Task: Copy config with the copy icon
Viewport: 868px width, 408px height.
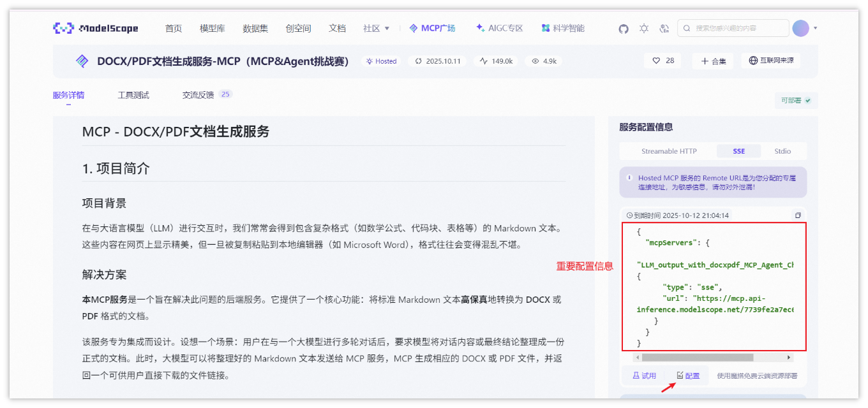Action: coord(798,215)
